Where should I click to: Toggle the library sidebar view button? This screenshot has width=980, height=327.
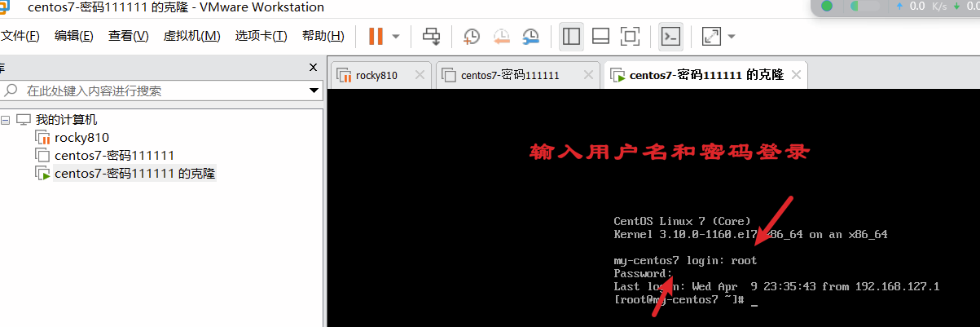(x=571, y=36)
